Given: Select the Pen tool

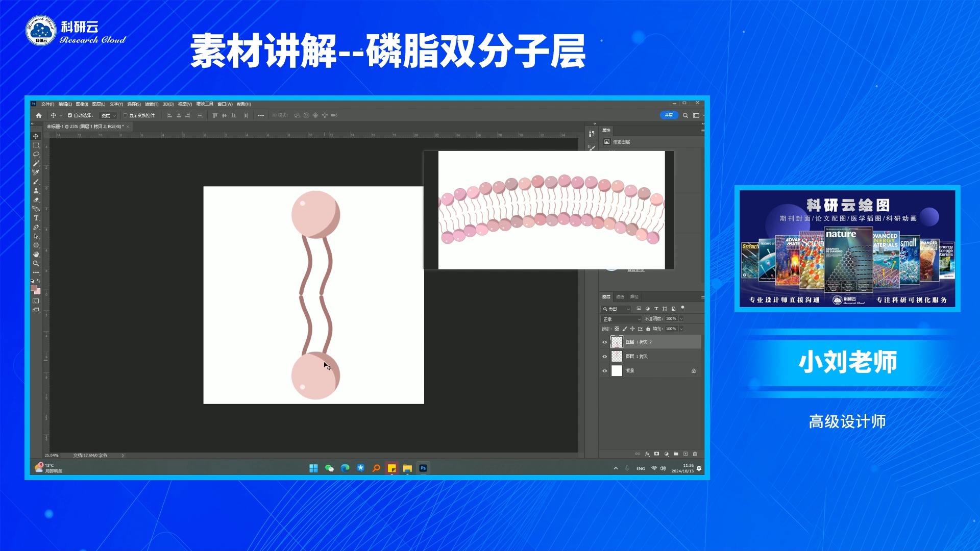Looking at the screenshot, I should [36, 227].
